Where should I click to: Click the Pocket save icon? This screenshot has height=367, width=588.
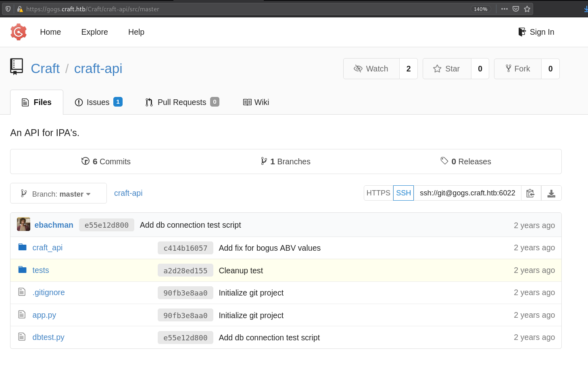(x=515, y=9)
